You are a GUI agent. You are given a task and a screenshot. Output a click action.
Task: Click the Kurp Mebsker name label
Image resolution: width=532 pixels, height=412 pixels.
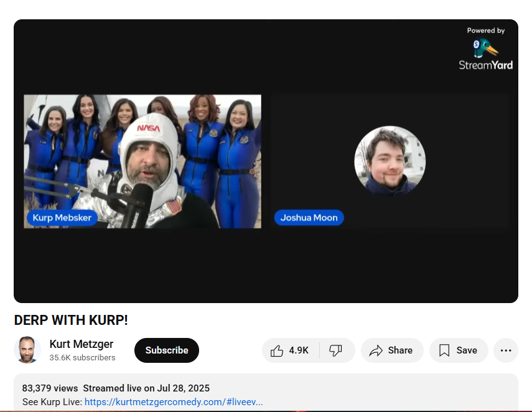click(62, 217)
